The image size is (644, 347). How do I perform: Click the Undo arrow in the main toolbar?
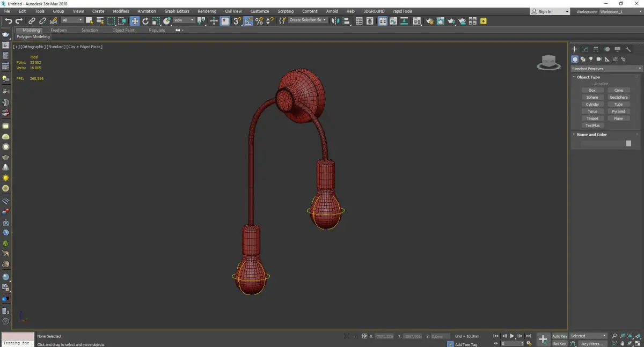[8, 21]
